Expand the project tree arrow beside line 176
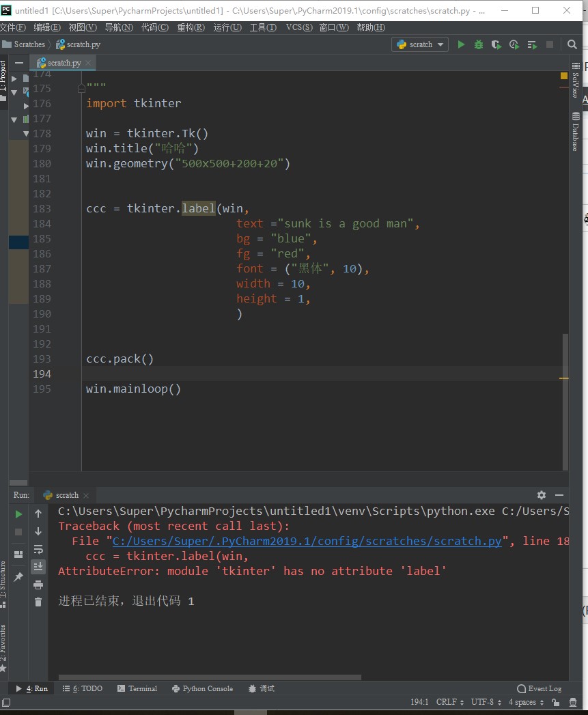588x715 pixels. 26,105
